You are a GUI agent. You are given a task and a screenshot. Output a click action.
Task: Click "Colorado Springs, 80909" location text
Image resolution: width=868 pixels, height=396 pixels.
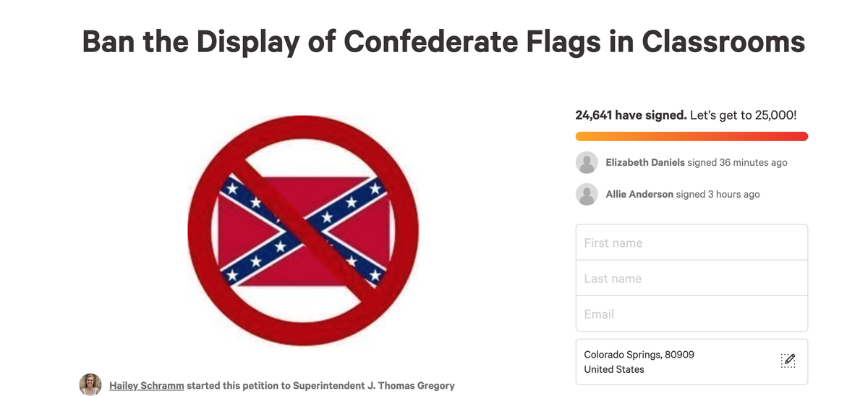pyautogui.click(x=639, y=355)
